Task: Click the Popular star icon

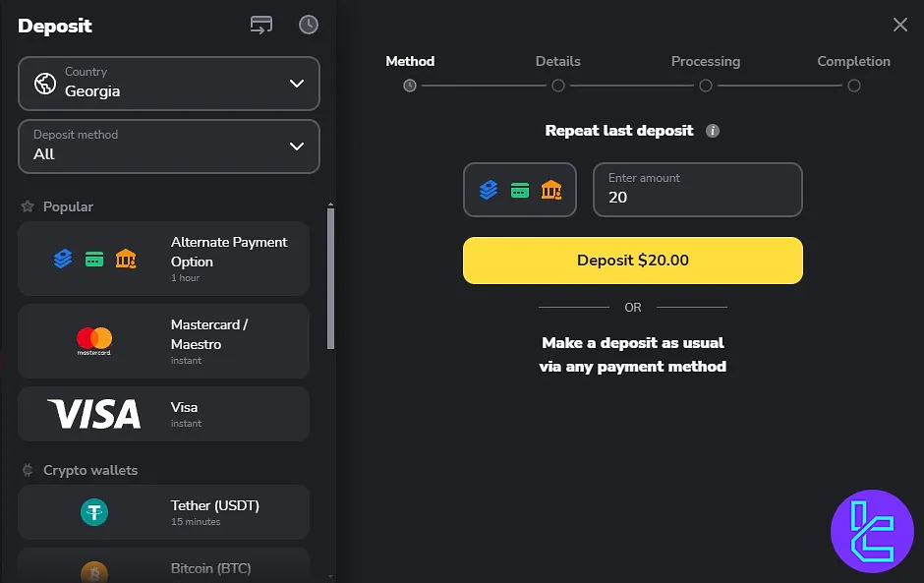Action: coord(28,206)
